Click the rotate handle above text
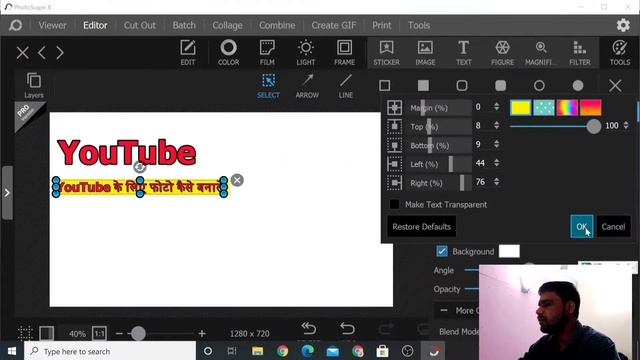The image size is (640, 360). pos(140,167)
